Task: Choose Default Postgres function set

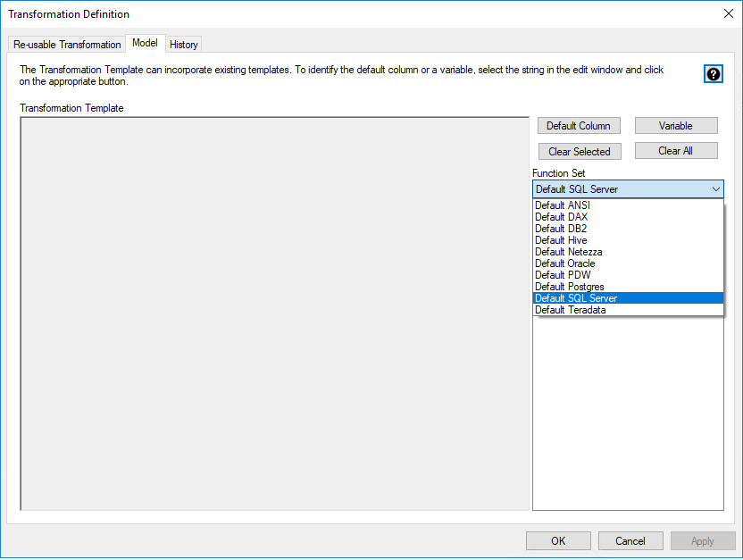Action: (x=569, y=287)
